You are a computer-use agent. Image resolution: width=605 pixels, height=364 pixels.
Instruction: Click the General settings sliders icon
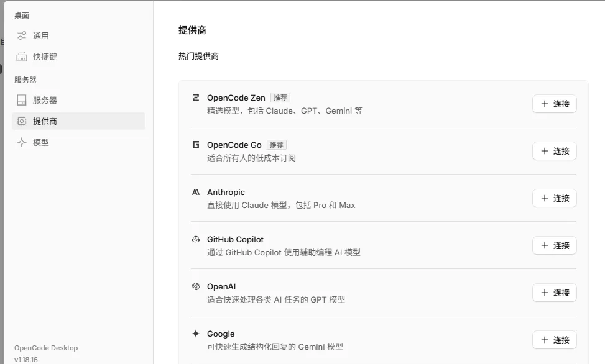pos(22,36)
